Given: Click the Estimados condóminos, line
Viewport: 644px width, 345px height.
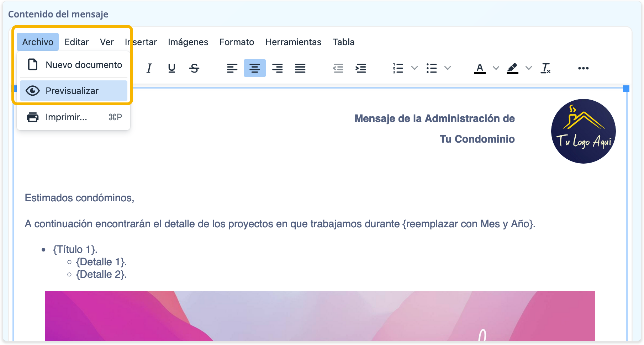Looking at the screenshot, I should [x=79, y=198].
